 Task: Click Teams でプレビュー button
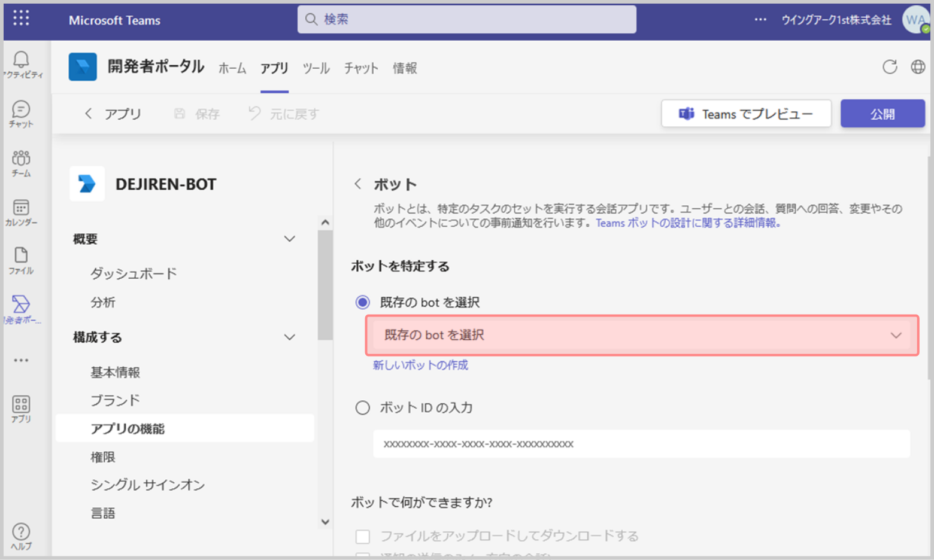pos(746,114)
